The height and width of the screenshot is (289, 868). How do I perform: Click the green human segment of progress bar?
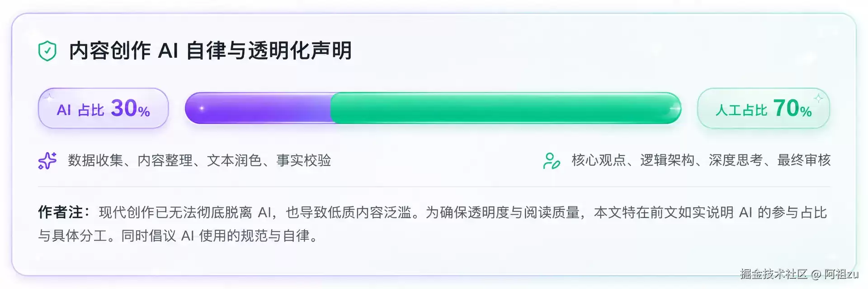506,108
